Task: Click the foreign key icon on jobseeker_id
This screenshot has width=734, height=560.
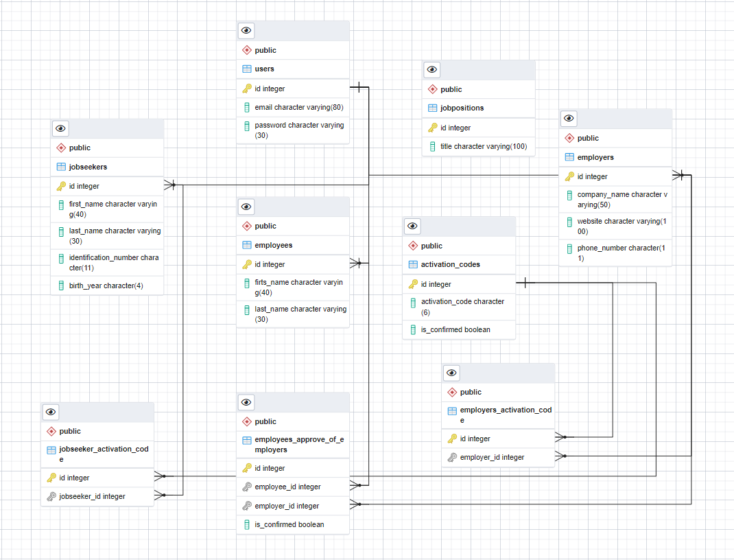Action: 51,495
